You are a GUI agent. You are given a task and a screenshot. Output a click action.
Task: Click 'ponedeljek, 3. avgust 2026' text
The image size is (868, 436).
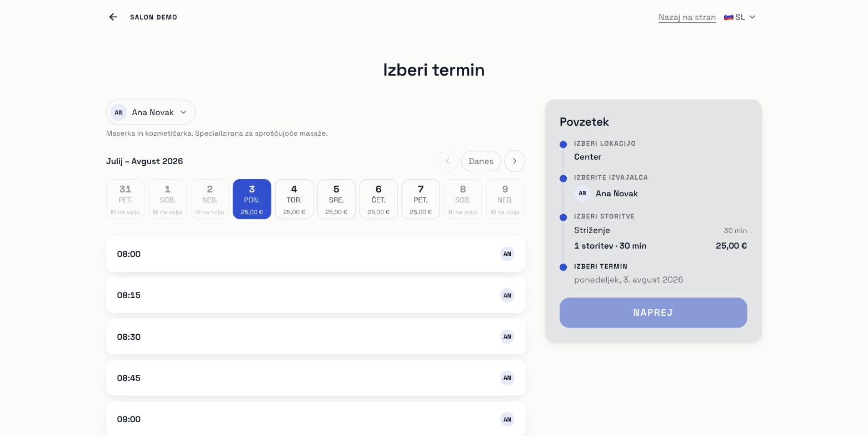tap(628, 280)
